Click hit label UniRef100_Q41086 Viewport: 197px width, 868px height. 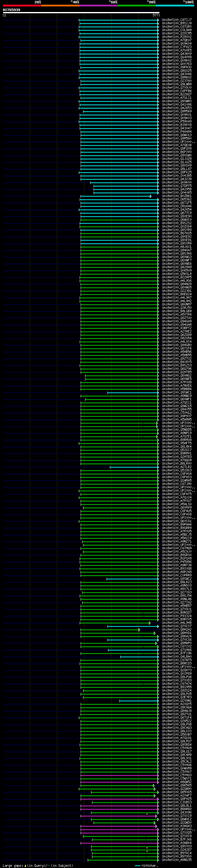pyautogui.click(x=176, y=104)
